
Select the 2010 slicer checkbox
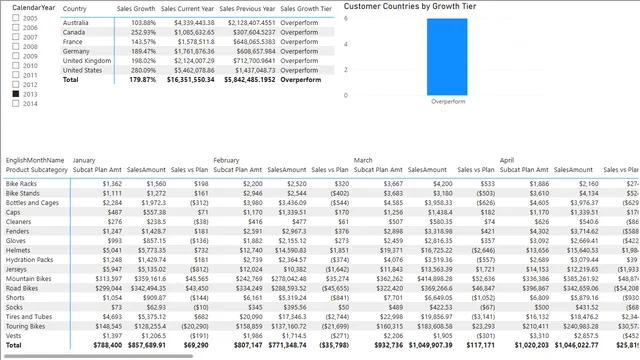[16, 65]
